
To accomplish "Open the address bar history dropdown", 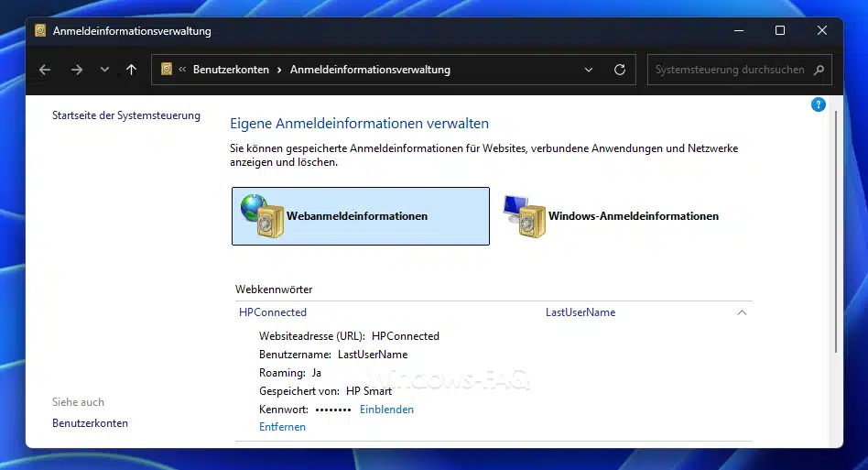I will coord(589,70).
